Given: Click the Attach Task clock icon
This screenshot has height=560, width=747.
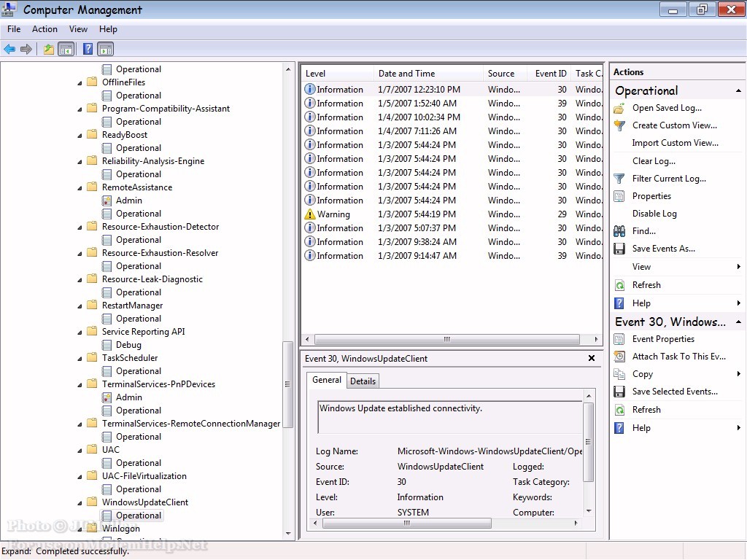Looking at the screenshot, I should 619,356.
